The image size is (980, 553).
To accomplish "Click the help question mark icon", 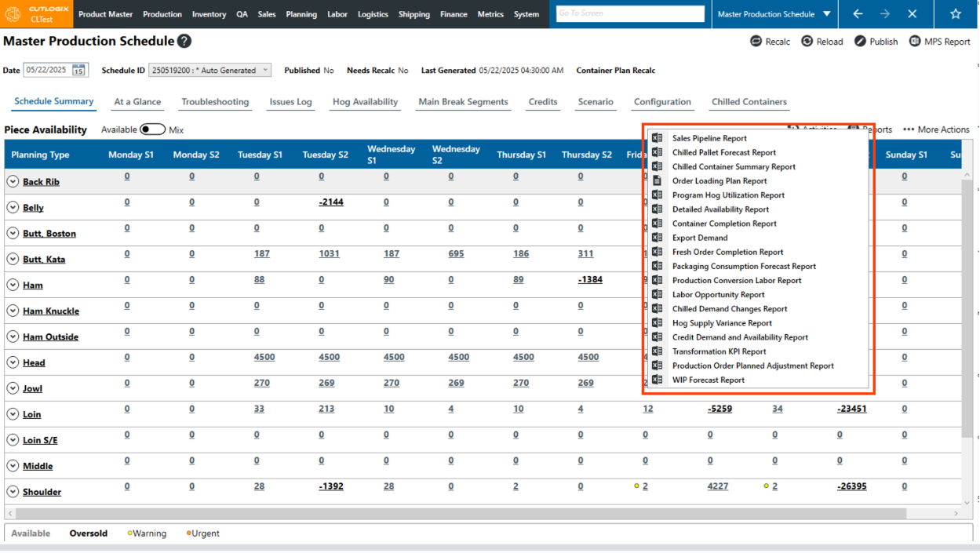I will point(184,42).
